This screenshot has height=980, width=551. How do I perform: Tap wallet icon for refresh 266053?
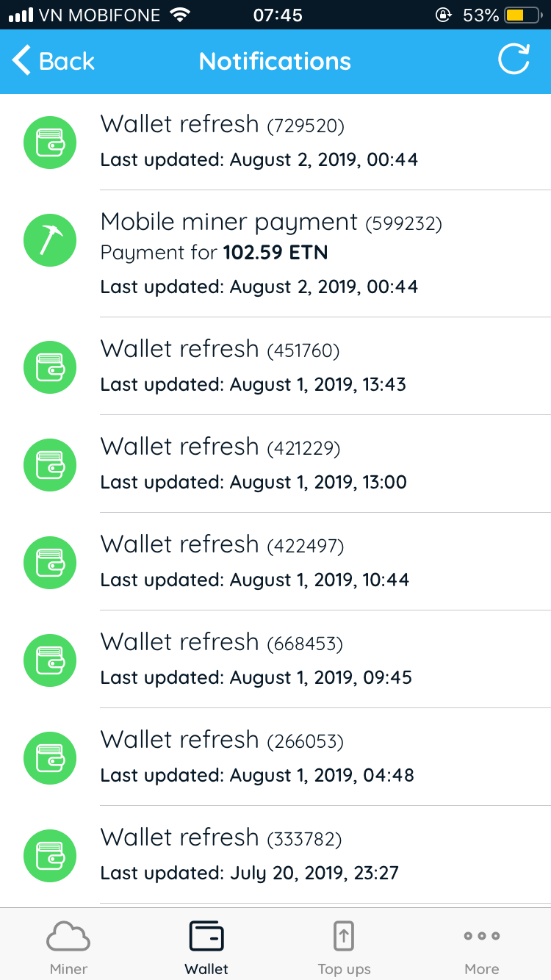(50, 757)
